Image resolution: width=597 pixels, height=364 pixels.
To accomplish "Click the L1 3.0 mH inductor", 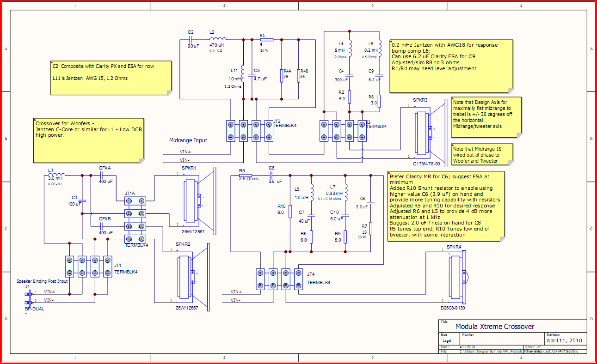I will (56, 176).
